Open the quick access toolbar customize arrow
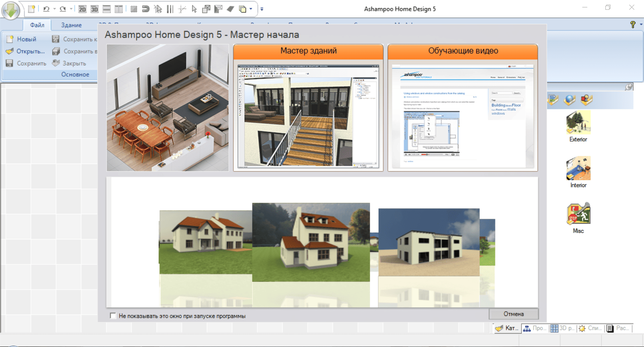Screen dimensions: 644x347 [262, 9]
